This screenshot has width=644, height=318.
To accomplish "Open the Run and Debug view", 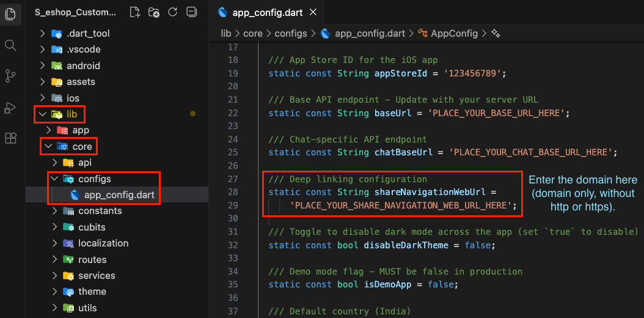I will (x=10, y=108).
